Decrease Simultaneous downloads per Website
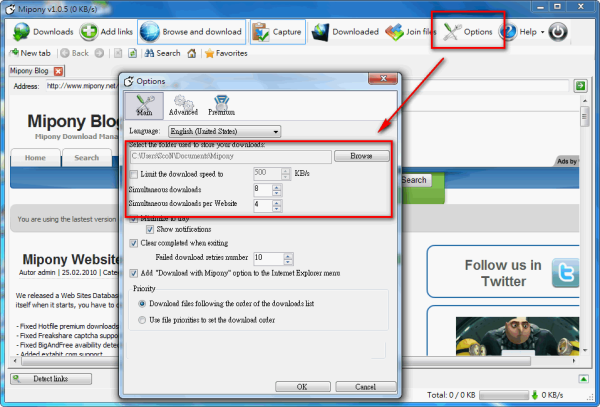600x407 pixels. point(277,208)
